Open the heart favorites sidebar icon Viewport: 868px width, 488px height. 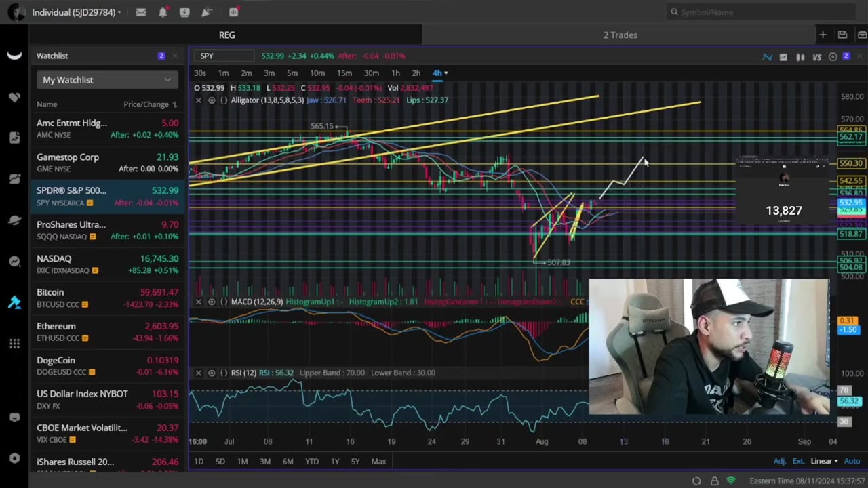tap(14, 97)
